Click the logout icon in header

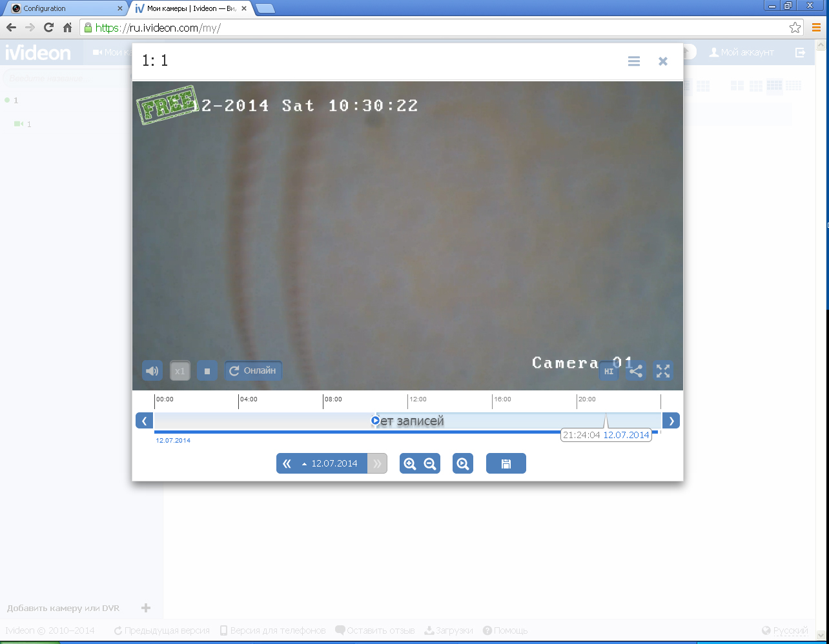click(x=801, y=52)
